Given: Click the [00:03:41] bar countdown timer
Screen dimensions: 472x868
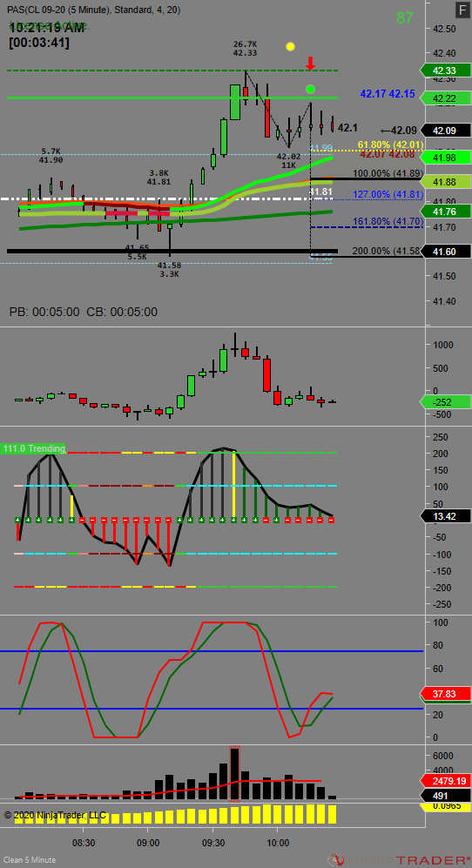Looking at the screenshot, I should click(39, 42).
